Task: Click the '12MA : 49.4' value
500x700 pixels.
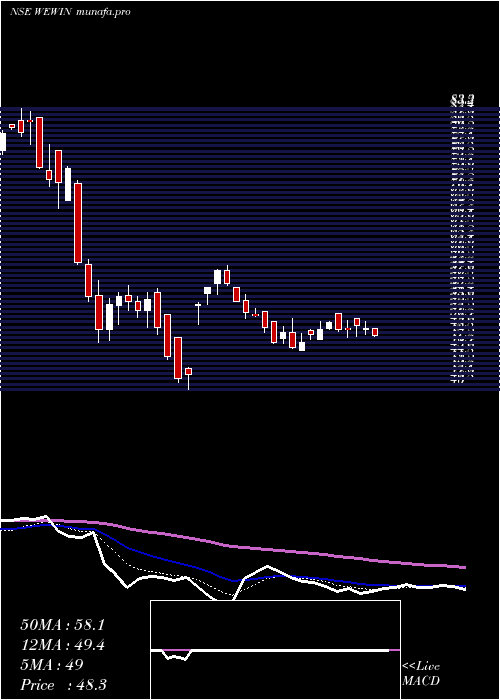Action: (x=64, y=645)
